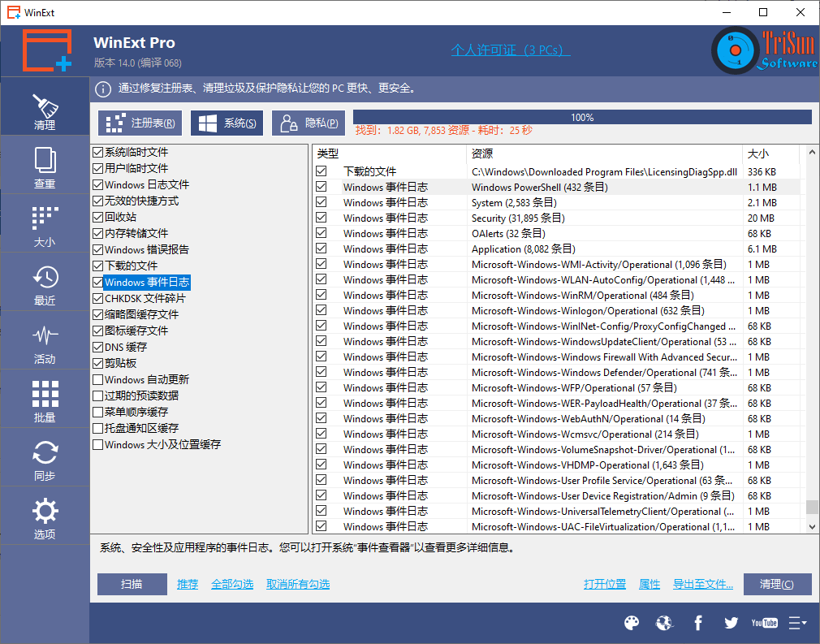Select the CHKDSK 文件碎片 category item
The height and width of the screenshot is (644, 820).
coord(145,298)
